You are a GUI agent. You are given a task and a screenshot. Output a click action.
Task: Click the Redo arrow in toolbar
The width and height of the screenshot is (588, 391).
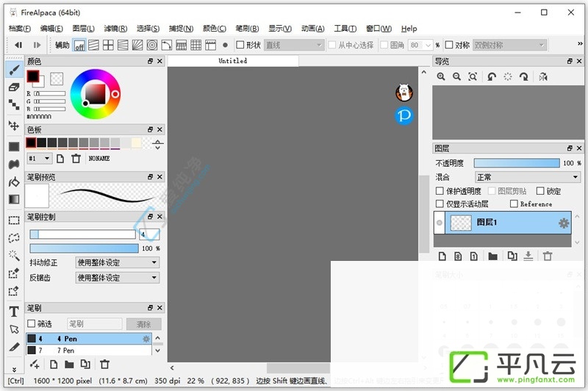point(37,45)
